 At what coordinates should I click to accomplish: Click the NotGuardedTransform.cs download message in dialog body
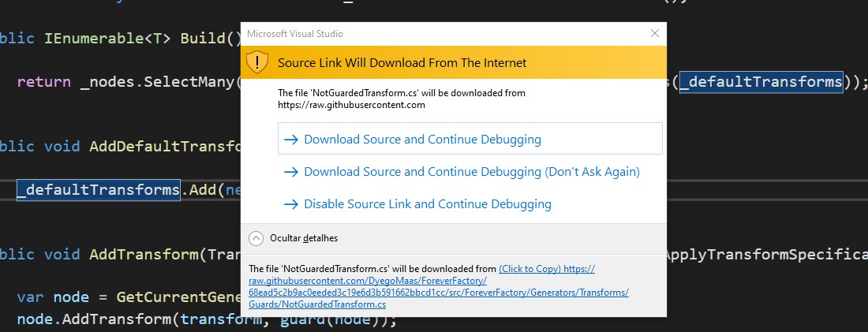402,99
